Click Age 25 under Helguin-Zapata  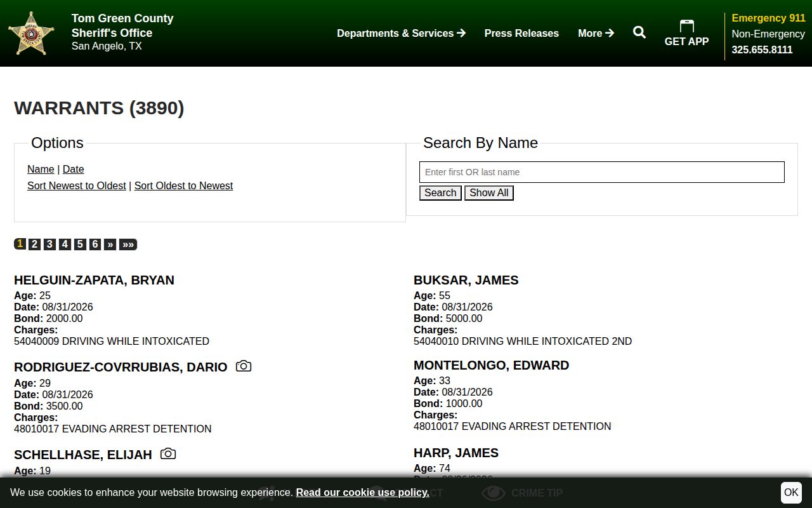[x=32, y=295]
